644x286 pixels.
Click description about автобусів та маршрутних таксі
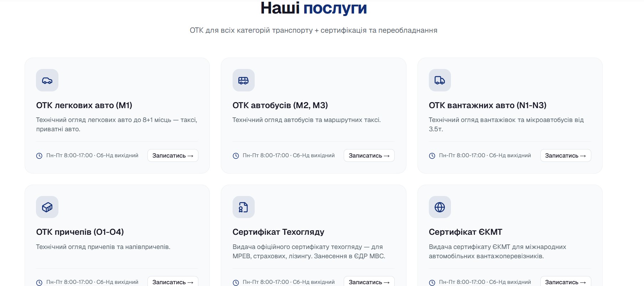click(307, 120)
